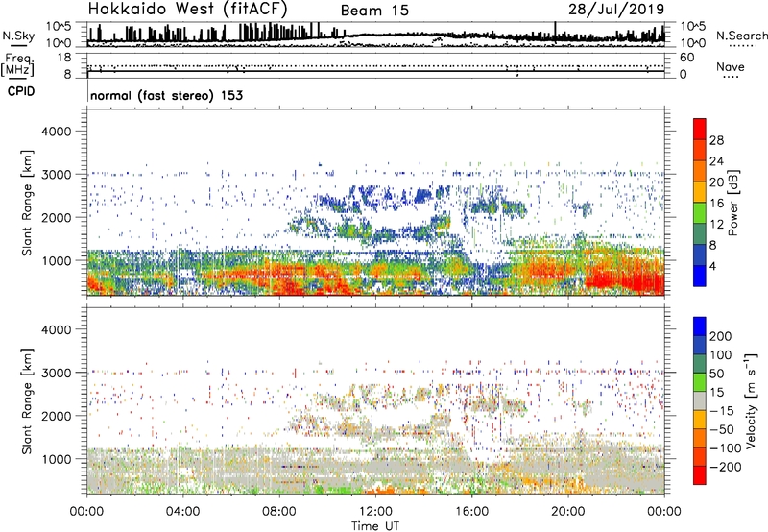The height and width of the screenshot is (532, 768).
Task: Click the '18' frequency axis tick
Action: 64,58
